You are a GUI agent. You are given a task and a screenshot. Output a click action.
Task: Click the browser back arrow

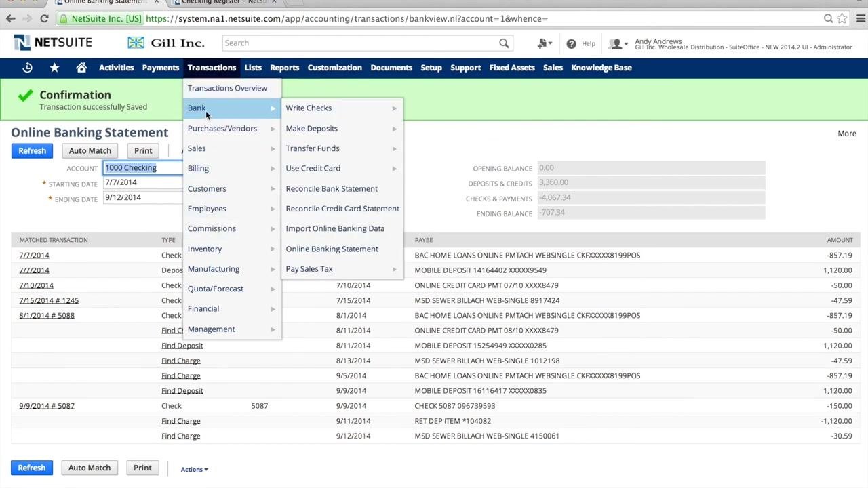pos(11,19)
